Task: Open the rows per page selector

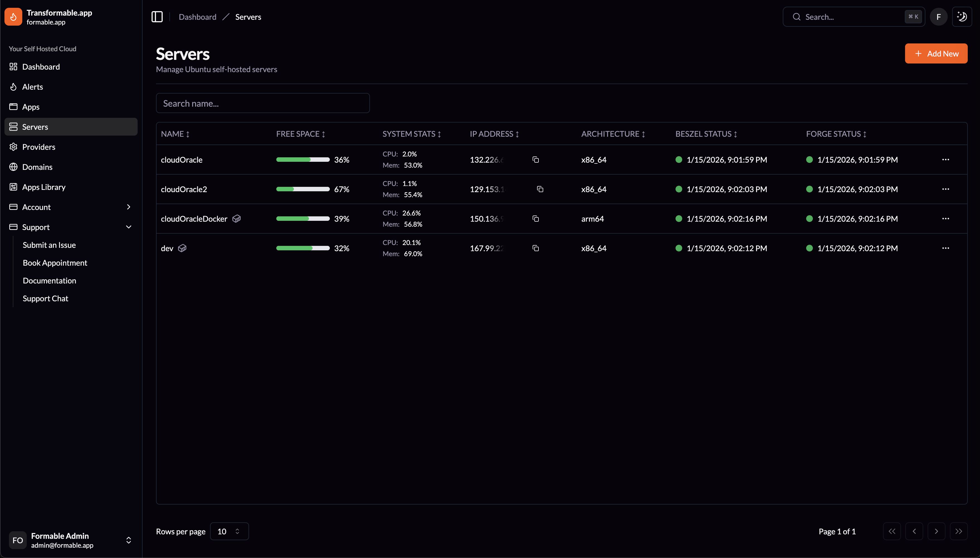Action: pos(229,531)
